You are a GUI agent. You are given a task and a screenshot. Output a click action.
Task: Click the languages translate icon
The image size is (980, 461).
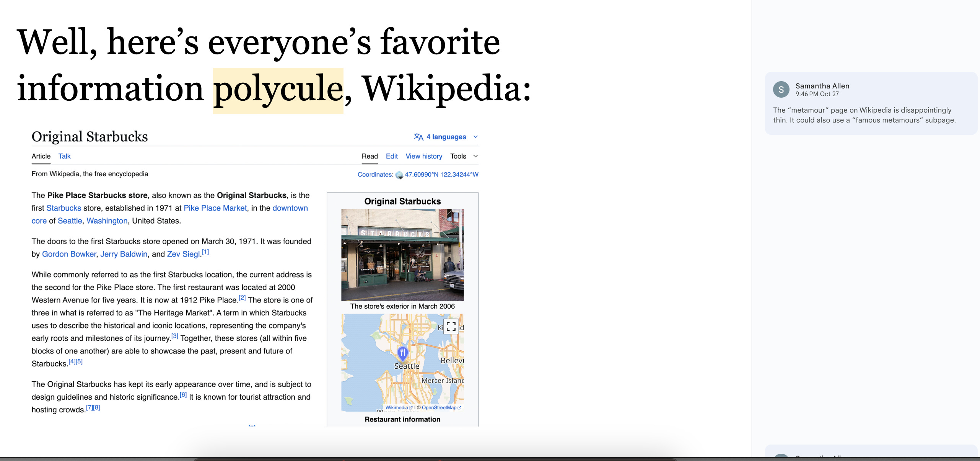click(418, 137)
